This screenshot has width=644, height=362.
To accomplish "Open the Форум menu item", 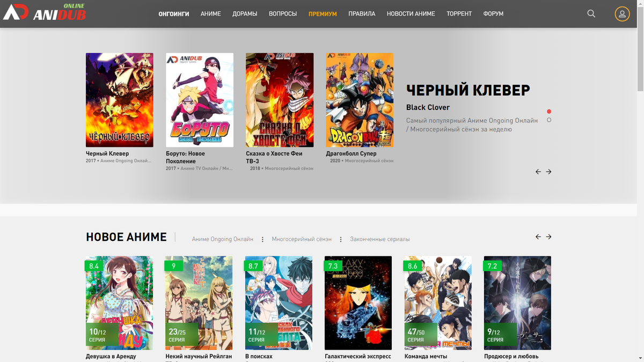I will click(x=493, y=14).
